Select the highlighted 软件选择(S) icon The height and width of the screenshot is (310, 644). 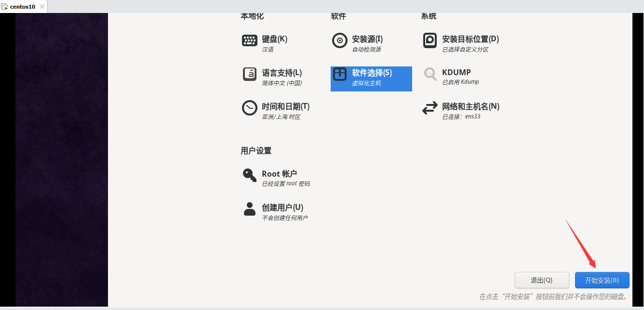(340, 74)
